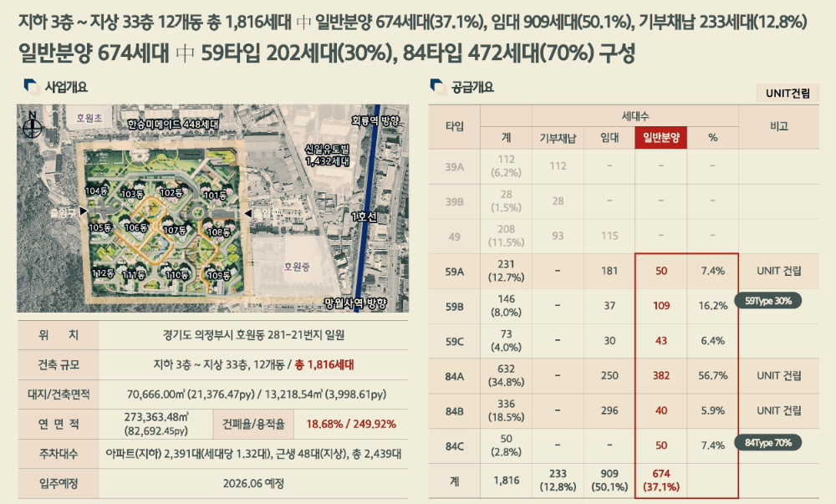Click the 56.7% cell
Viewport: 836px width, 504px height.
pyautogui.click(x=713, y=375)
